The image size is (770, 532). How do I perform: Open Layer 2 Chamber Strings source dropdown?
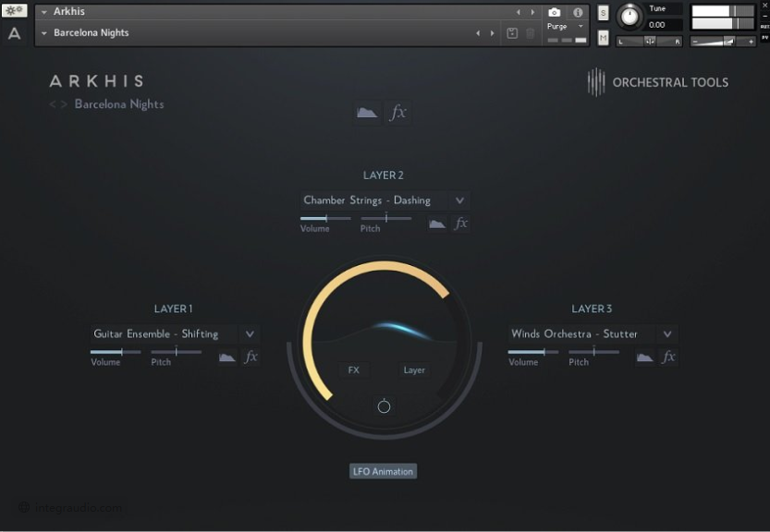tap(459, 200)
